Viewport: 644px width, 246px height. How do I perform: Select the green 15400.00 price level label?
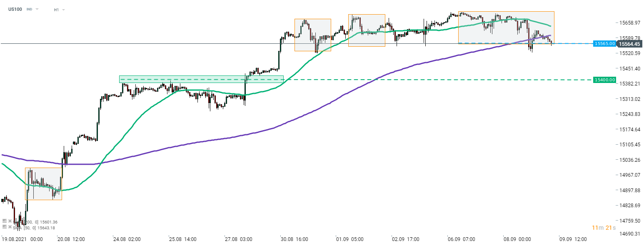pos(605,80)
